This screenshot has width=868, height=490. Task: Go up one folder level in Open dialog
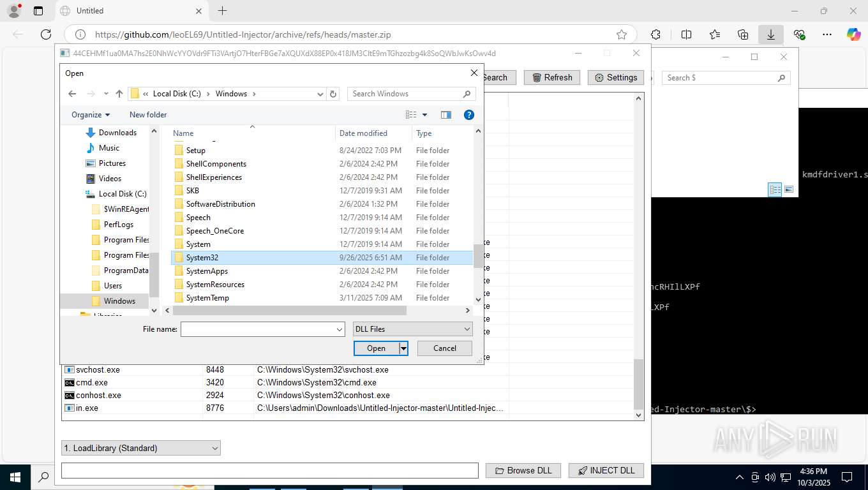(119, 94)
